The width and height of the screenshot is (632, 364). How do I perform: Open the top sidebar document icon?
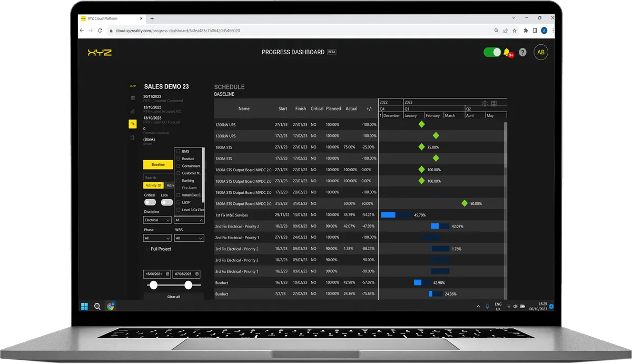(x=133, y=97)
